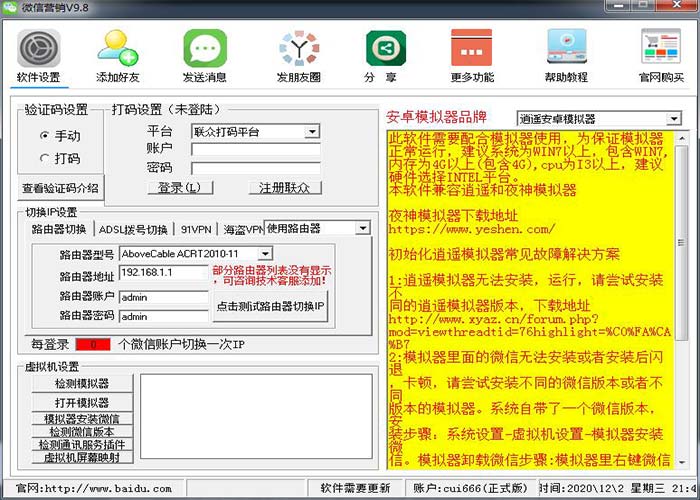Expand 联众打码平台 platform dropdown
The image size is (700, 500).
312,132
